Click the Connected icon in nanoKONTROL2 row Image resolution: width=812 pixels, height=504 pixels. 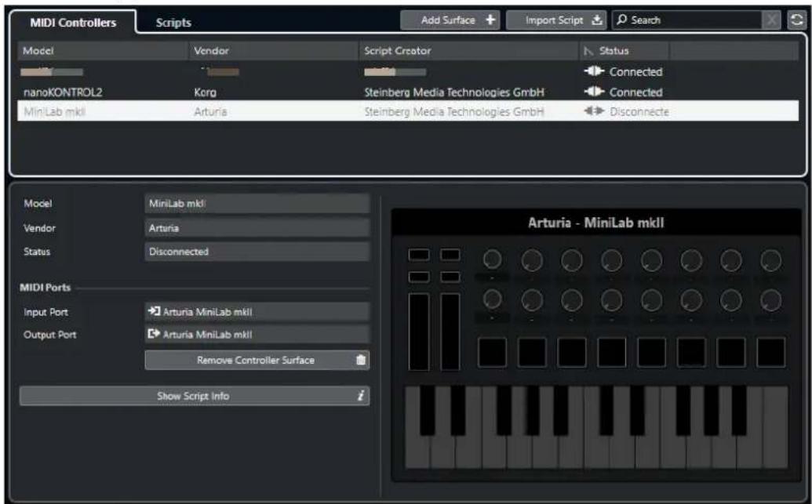[x=594, y=92]
